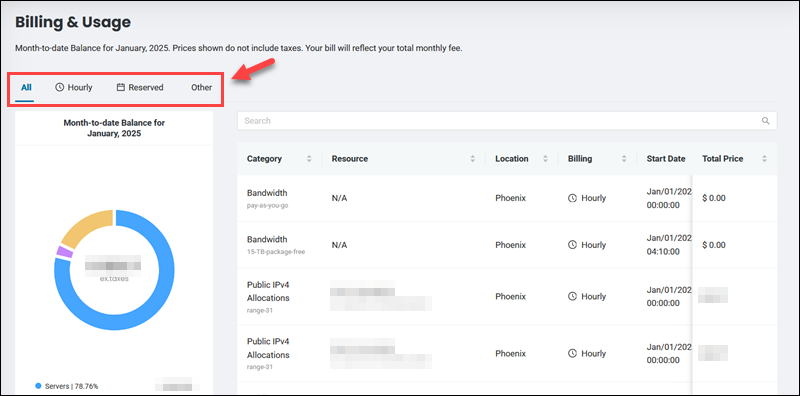Click $ 0.00 price in 15-TB-package-free row
This screenshot has height=396, width=800.
(x=714, y=245)
